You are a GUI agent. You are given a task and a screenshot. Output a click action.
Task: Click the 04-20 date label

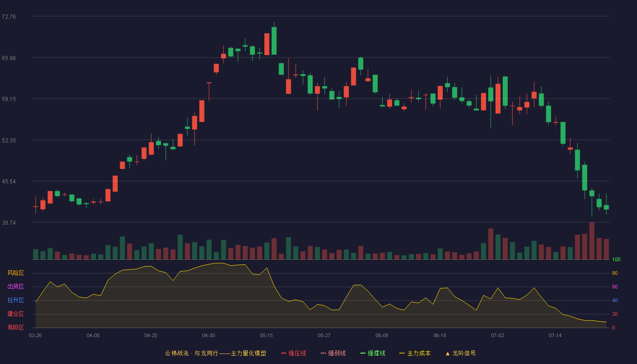pyautogui.click(x=151, y=335)
